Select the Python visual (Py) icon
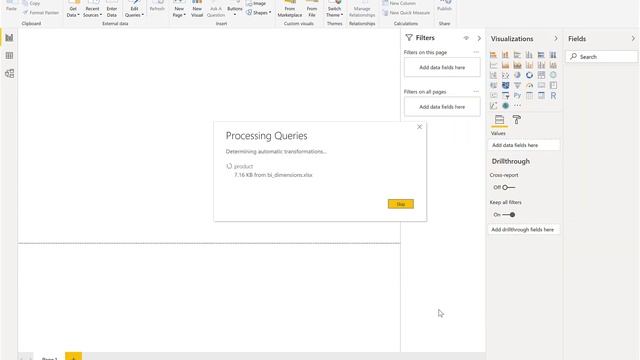Viewport: 640px width, 360px height. [x=517, y=96]
